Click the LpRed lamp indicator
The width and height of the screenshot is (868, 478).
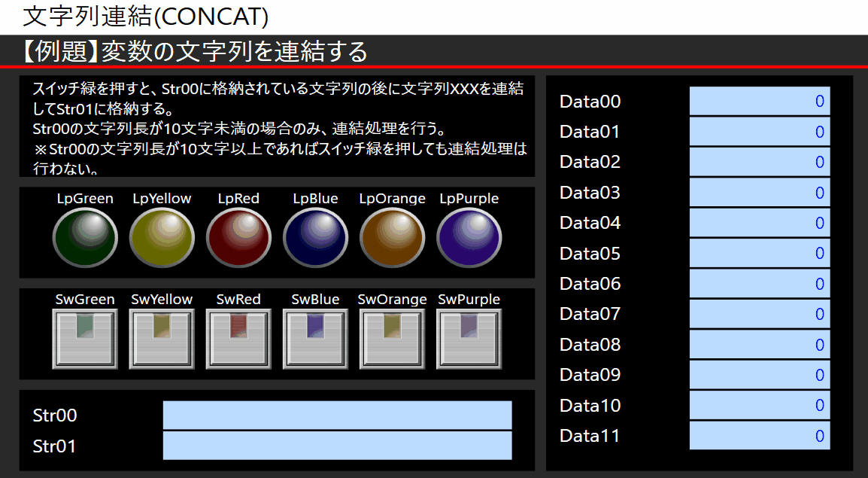[x=238, y=237]
